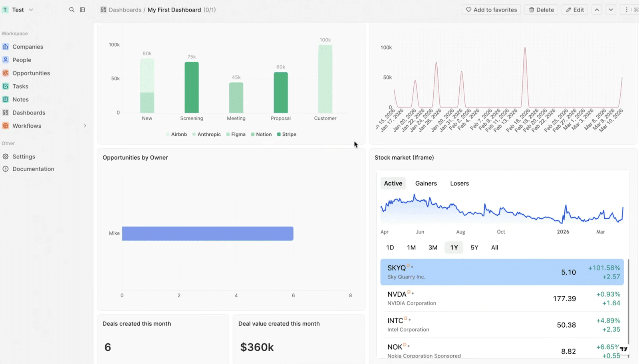Viewport: 639px width, 364px height.
Task: Switch to the Losers tab
Action: click(x=459, y=183)
